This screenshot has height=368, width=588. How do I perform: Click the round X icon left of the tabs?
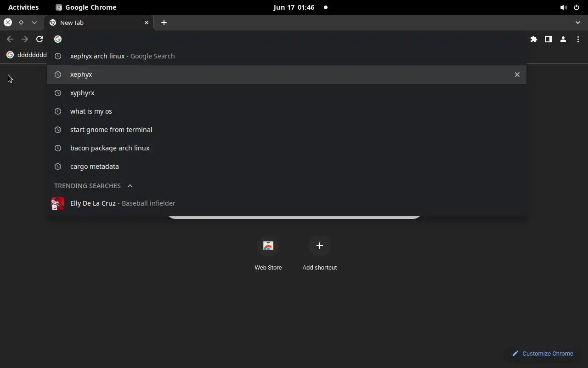tap(8, 22)
